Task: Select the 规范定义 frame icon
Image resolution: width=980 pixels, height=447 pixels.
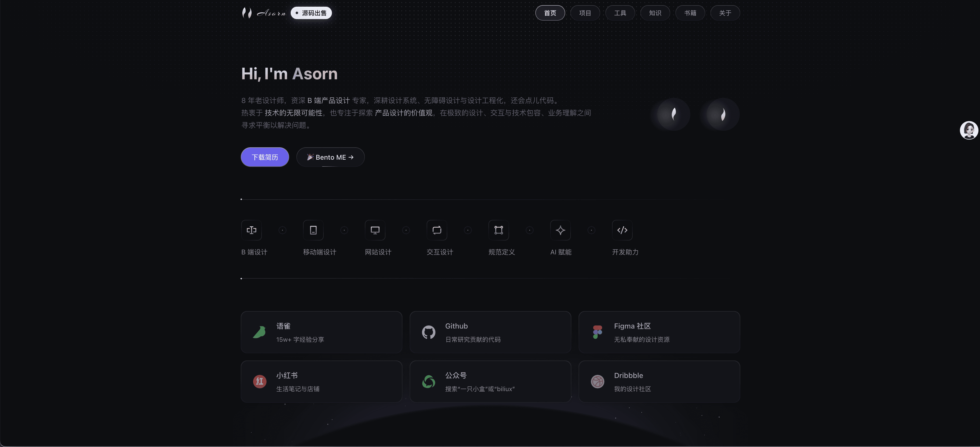Action: tap(498, 230)
